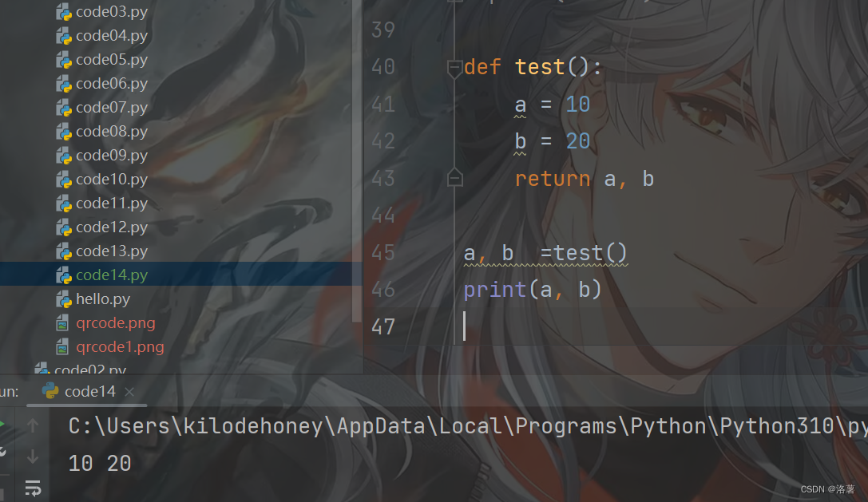Open code08.py file
The height and width of the screenshot is (502, 868).
[x=111, y=131]
